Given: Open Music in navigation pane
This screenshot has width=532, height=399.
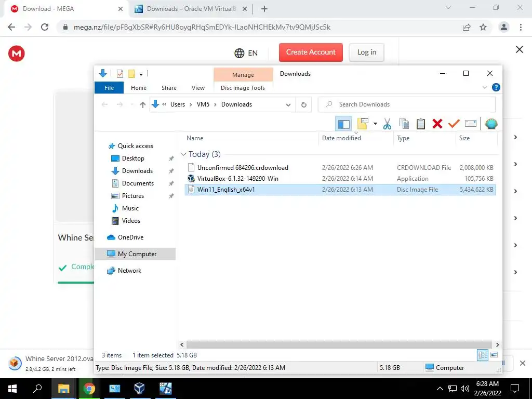Looking at the screenshot, I should pyautogui.click(x=130, y=208).
